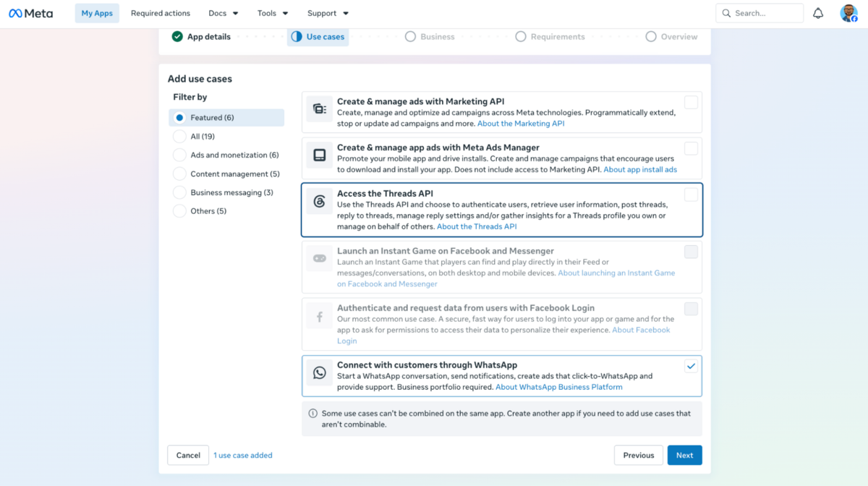Click the Next button
868x486 pixels.
tap(684, 455)
